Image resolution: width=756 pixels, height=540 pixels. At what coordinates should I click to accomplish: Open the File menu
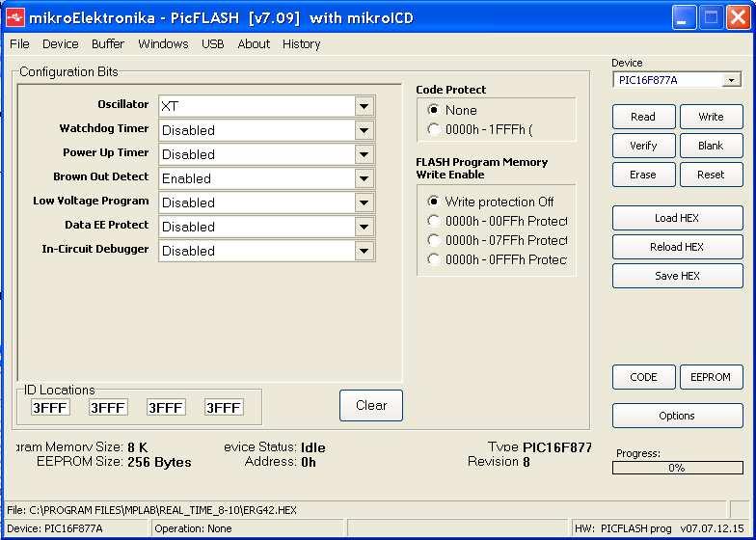pos(19,44)
